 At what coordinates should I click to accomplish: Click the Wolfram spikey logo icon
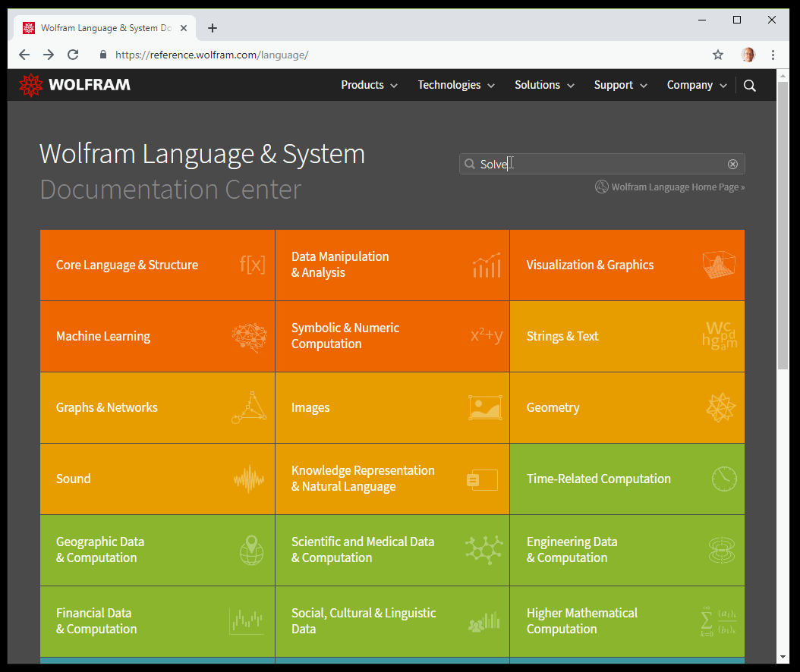[30, 85]
